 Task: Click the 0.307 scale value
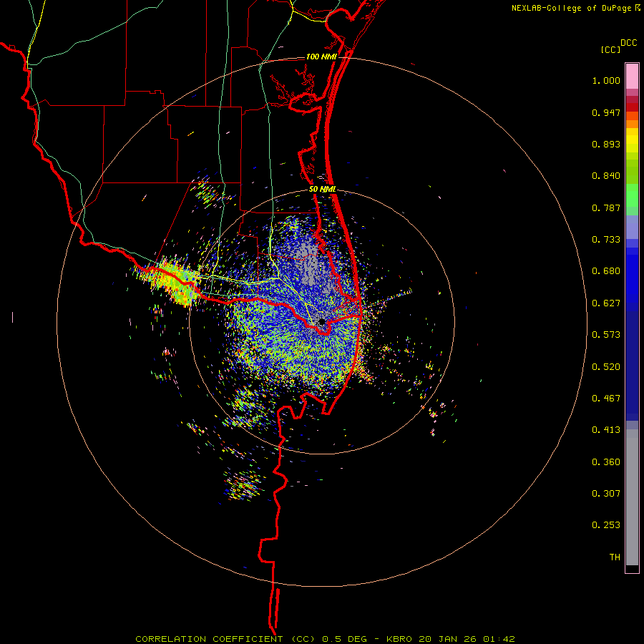[606, 494]
